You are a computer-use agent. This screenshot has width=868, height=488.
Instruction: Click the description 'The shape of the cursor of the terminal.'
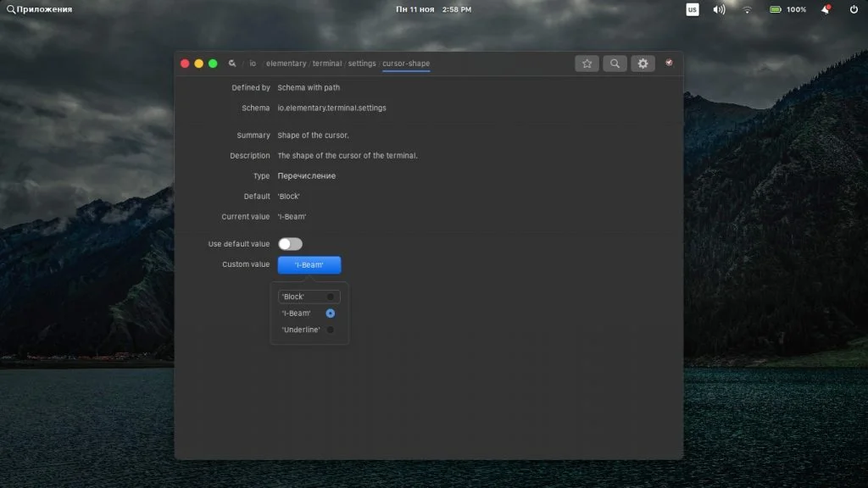point(348,156)
